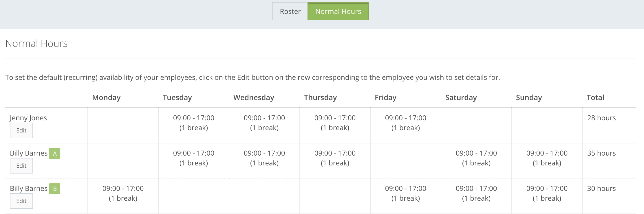Click the Total column header
644x214 pixels.
point(595,98)
